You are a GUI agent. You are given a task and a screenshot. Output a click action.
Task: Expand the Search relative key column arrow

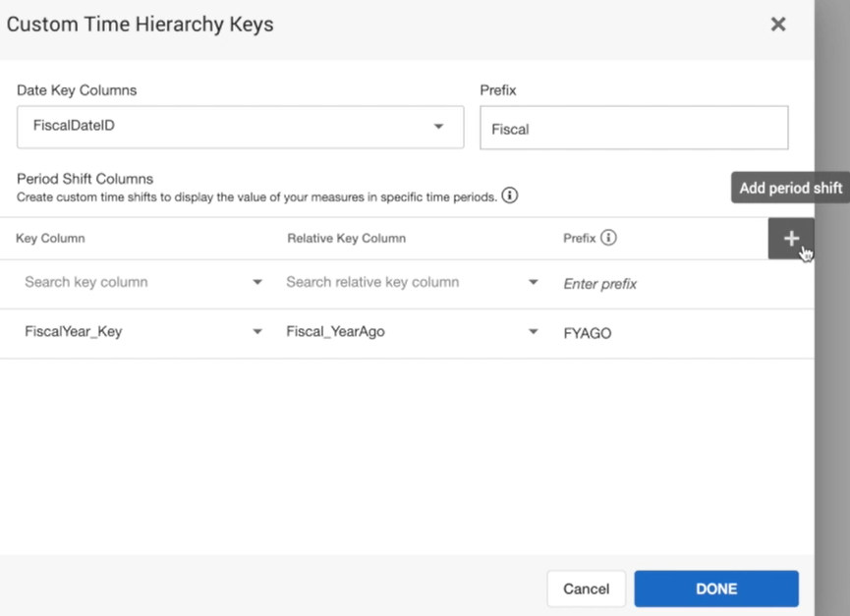tap(534, 283)
